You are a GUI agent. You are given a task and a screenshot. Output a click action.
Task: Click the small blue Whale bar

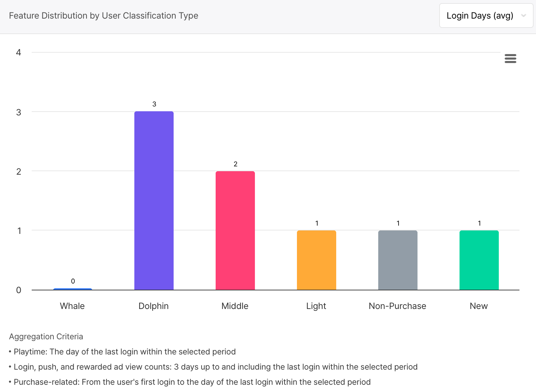(73, 289)
